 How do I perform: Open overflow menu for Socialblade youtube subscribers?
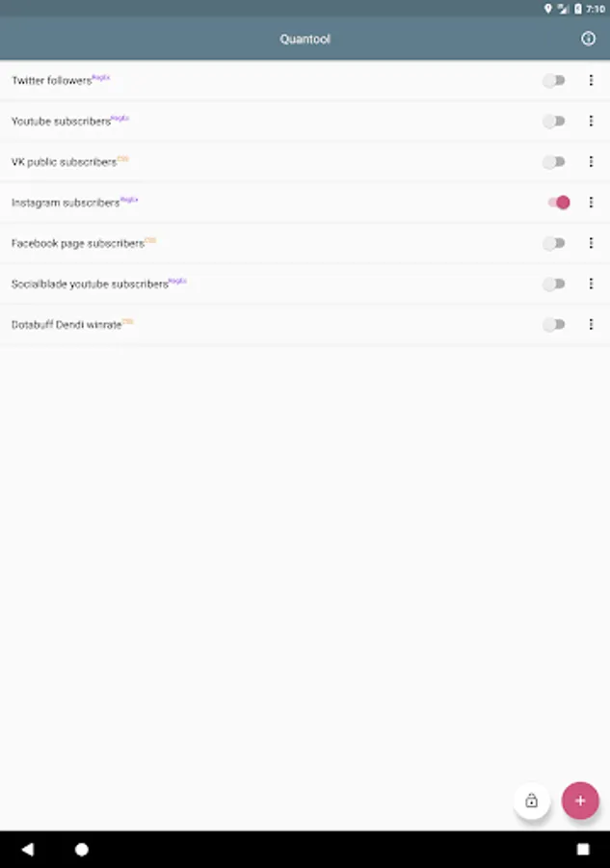(x=591, y=285)
